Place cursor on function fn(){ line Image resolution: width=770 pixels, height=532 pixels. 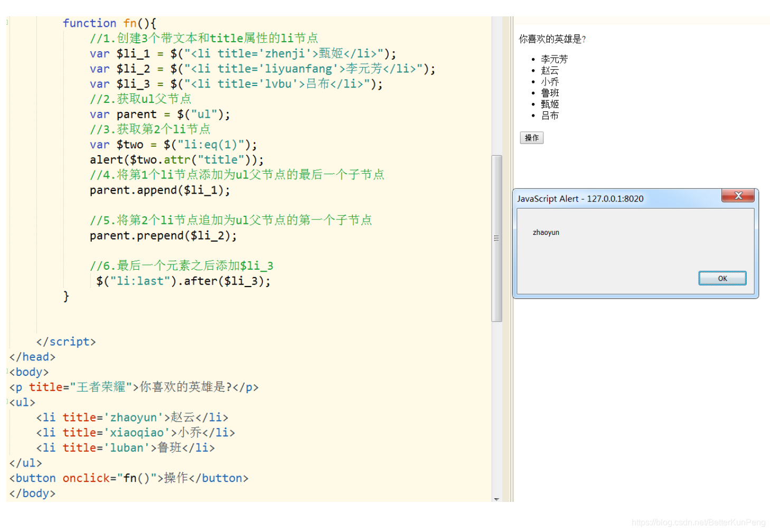pyautogui.click(x=109, y=23)
